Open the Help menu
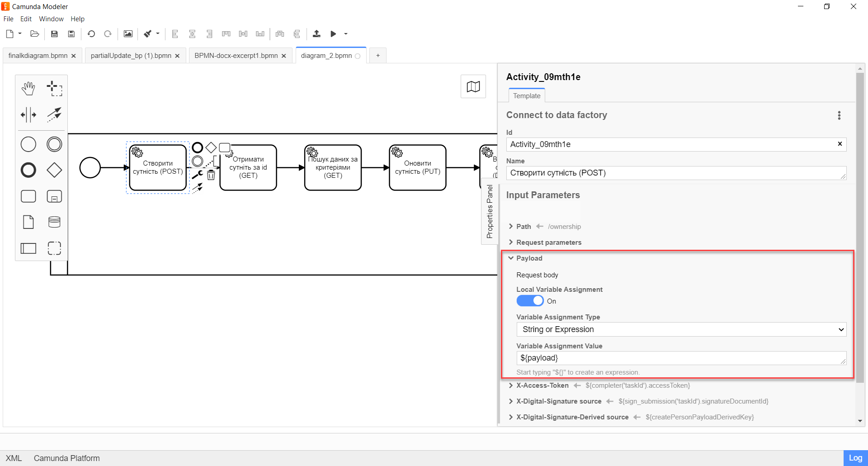868x466 pixels. 77,19
